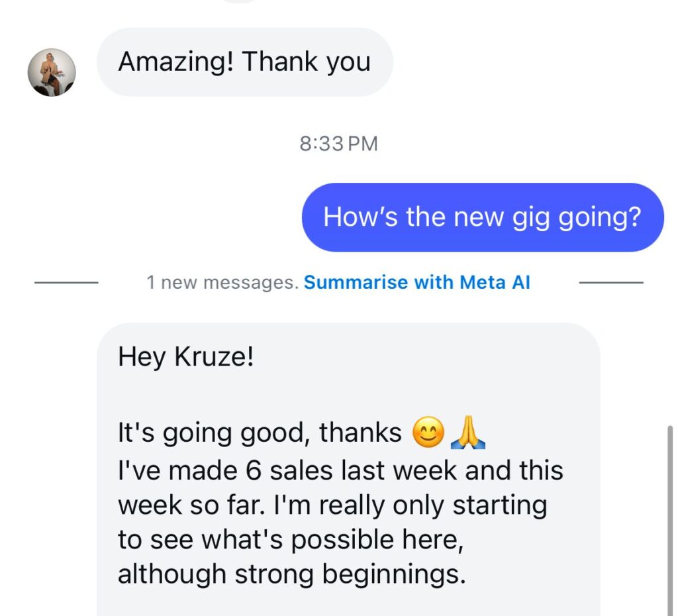
Task: Click the words "Meta AI" in summary link
Action: [x=495, y=282]
